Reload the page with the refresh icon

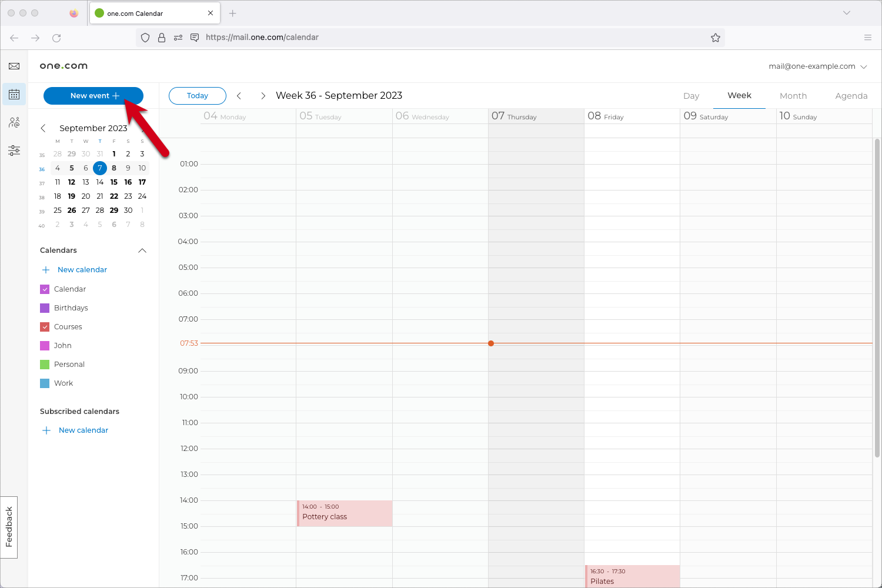(x=56, y=38)
